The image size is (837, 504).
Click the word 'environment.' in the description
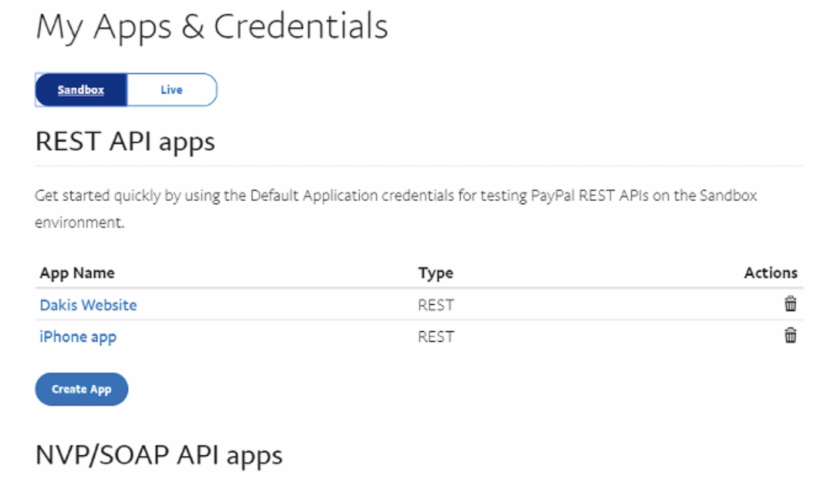point(80,223)
